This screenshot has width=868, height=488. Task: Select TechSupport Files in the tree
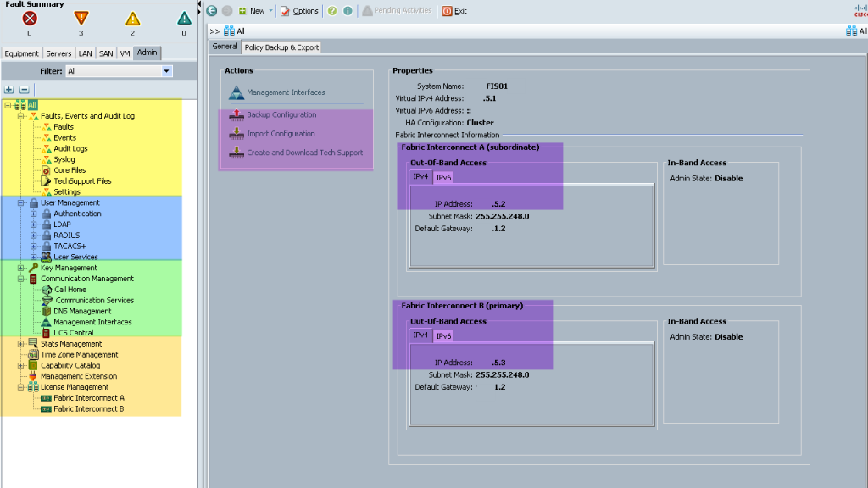82,181
